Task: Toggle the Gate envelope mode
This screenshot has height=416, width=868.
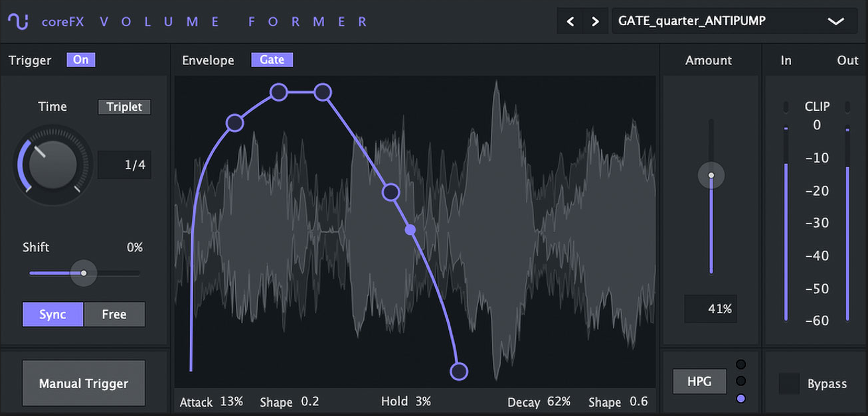Action: coord(272,59)
